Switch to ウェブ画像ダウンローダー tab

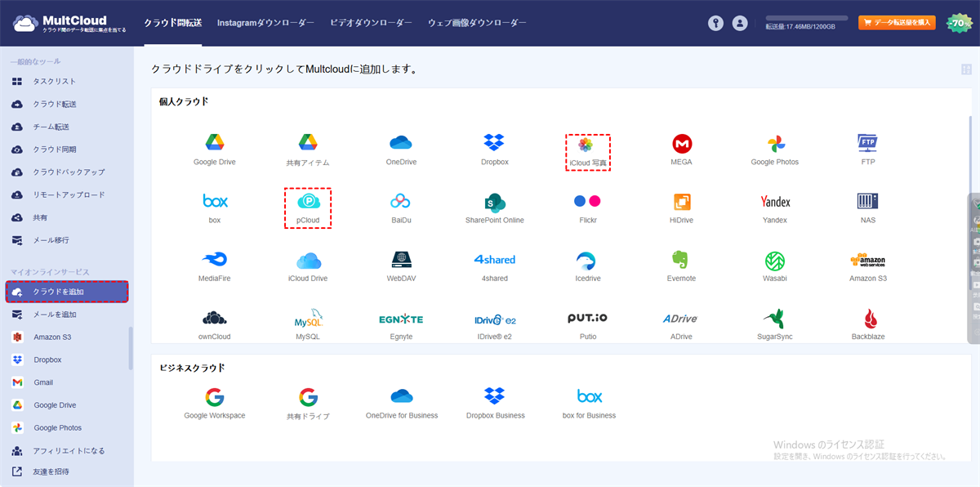477,23
